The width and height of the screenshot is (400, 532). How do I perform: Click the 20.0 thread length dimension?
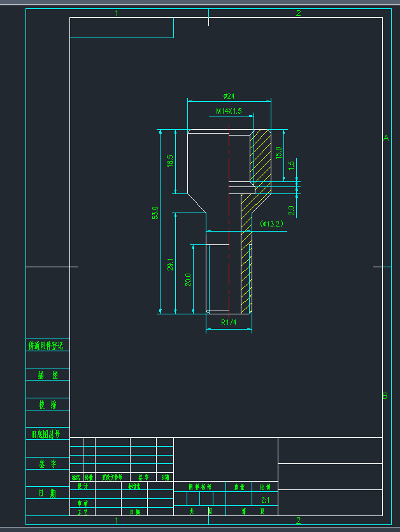click(188, 279)
